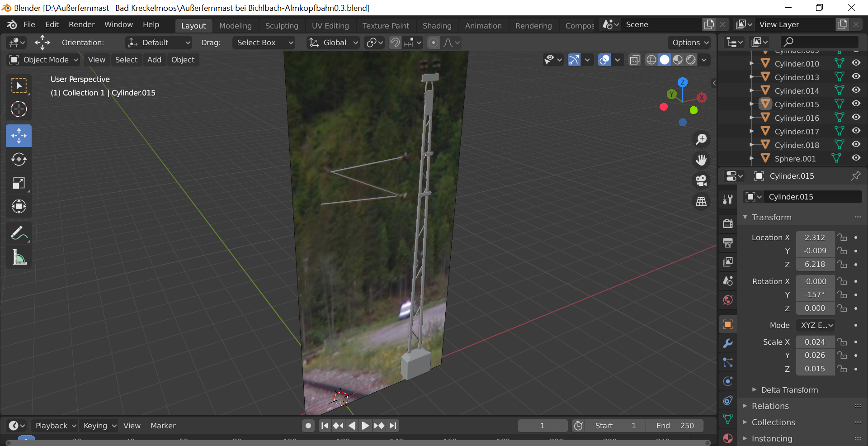Toggle perspective/orthographic grid icon
Image resolution: width=868 pixels, height=446 pixels.
pos(701,202)
